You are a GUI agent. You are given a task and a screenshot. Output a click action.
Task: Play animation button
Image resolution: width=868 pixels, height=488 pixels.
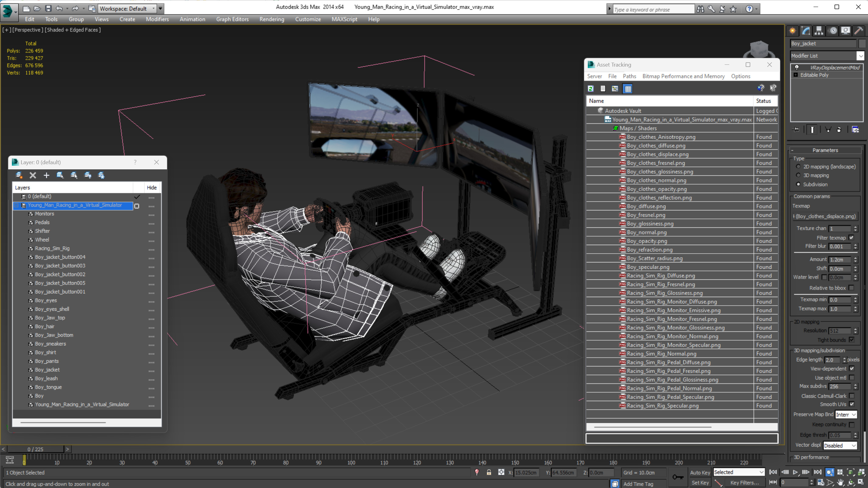pos(795,472)
